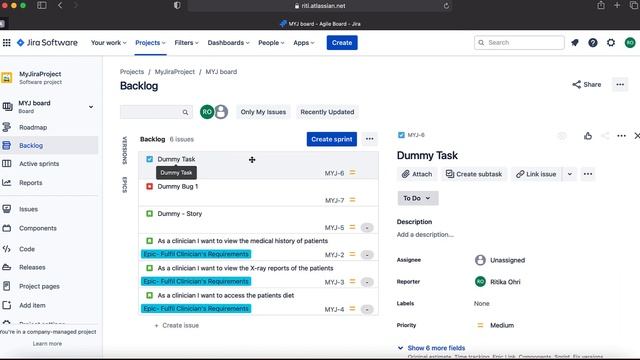Click the additional toolbar ellipsis next to Link issue

tap(588, 174)
